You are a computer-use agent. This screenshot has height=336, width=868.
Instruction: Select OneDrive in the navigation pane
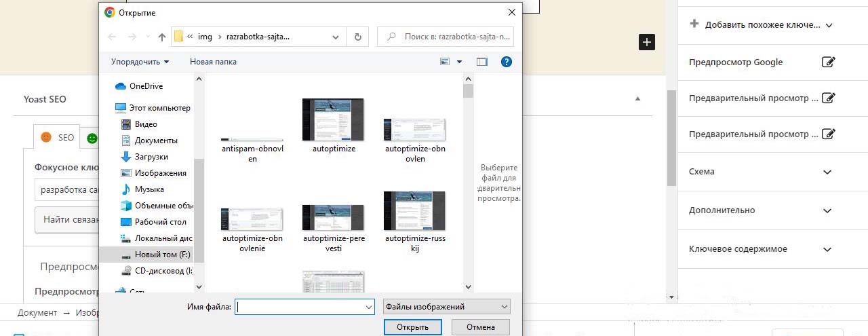point(145,86)
